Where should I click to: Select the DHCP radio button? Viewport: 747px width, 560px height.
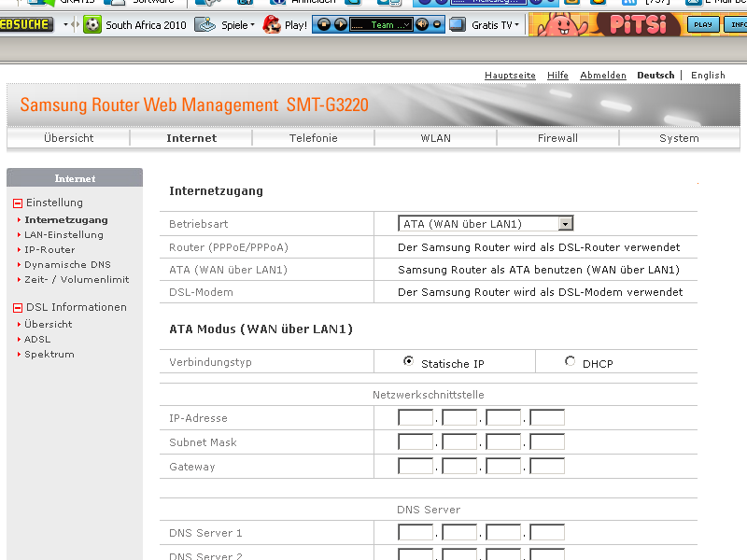tap(570, 361)
